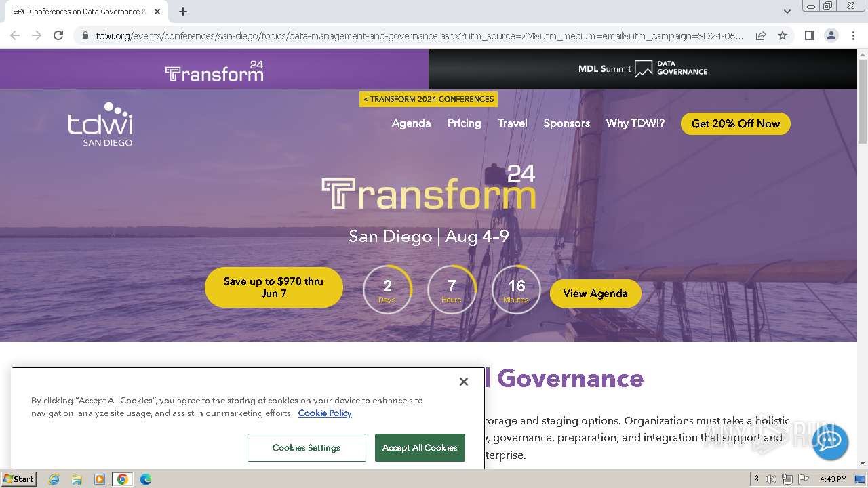Click the Transform 2024 Conferences back link
The width and height of the screenshot is (868, 488).
429,99
